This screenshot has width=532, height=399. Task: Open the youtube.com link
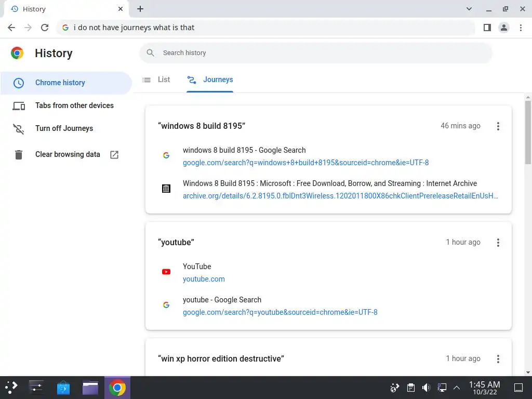pyautogui.click(x=204, y=279)
